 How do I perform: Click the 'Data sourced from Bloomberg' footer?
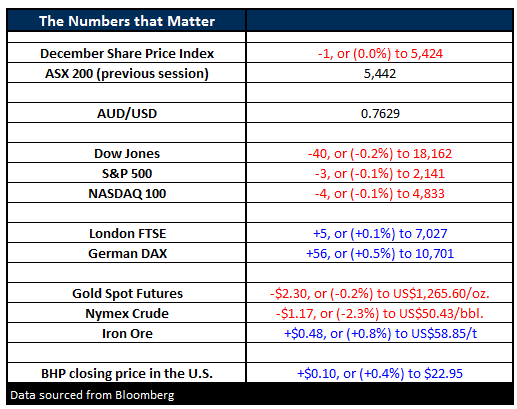(x=92, y=395)
